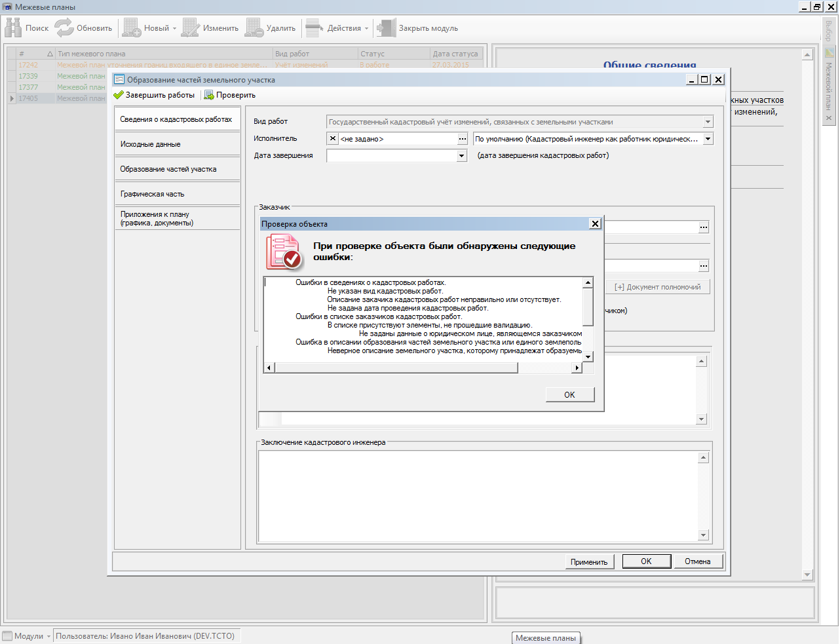
Task: Open the Исполнитель browse ellipsis button
Action: point(463,139)
